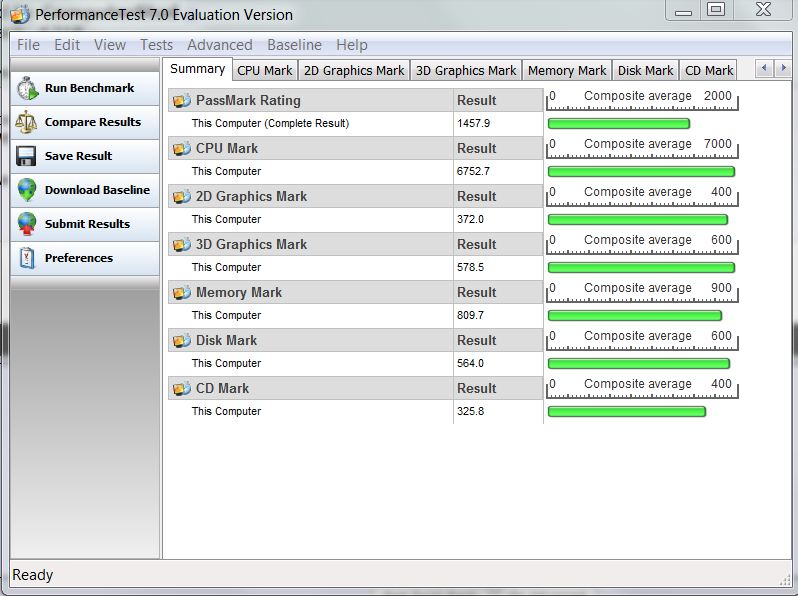
Task: Open the Advanced menu
Action: pos(220,45)
